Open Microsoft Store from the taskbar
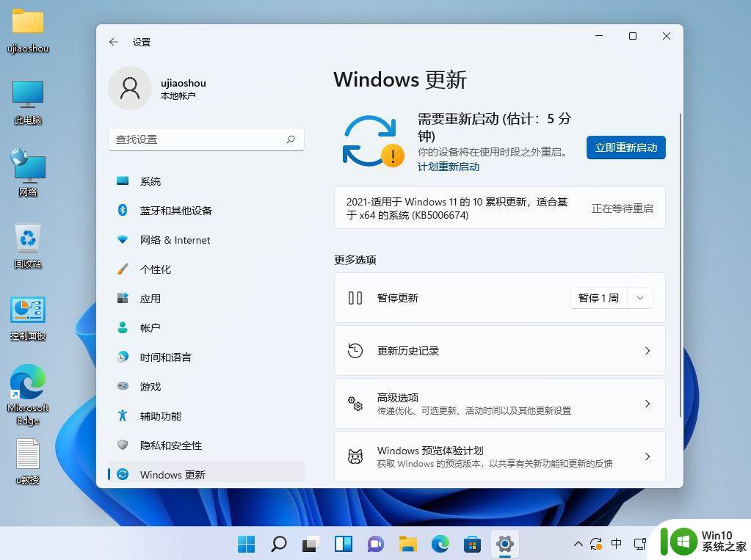Image resolution: width=751 pixels, height=560 pixels. click(472, 544)
